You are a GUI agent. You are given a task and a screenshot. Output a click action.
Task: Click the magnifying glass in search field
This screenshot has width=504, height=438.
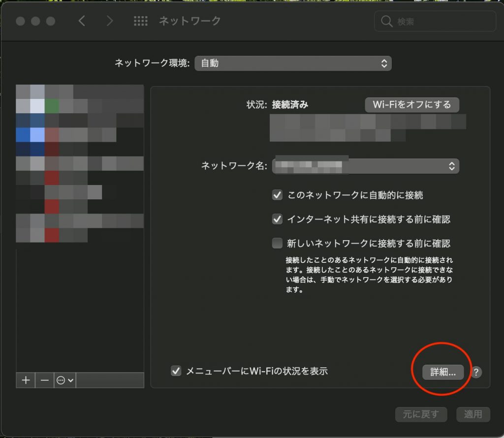tap(387, 21)
